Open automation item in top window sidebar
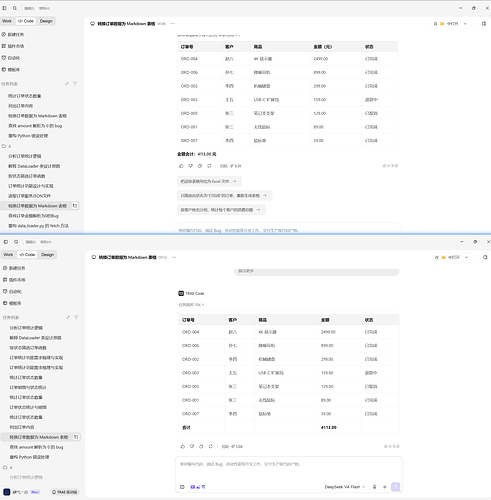The width and height of the screenshot is (491, 500). [x=11, y=58]
